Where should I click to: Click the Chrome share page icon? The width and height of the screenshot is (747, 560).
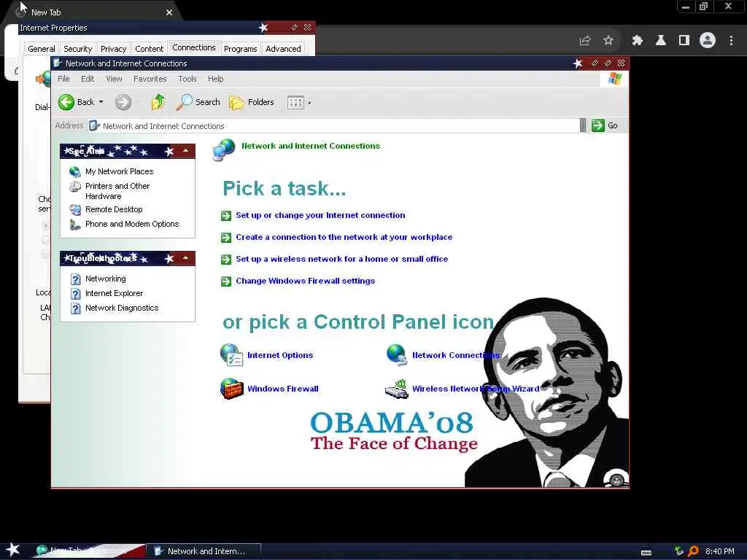585,41
